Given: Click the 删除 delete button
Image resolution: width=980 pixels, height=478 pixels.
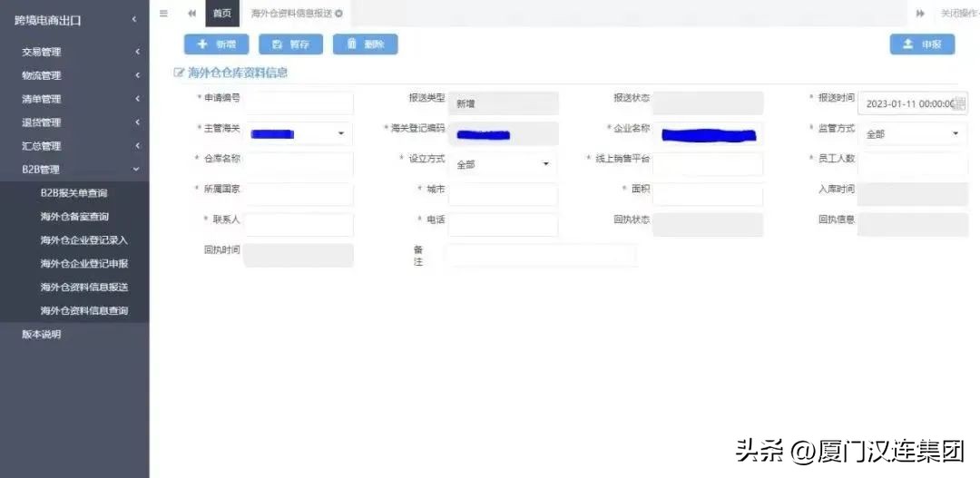Looking at the screenshot, I should point(365,44).
